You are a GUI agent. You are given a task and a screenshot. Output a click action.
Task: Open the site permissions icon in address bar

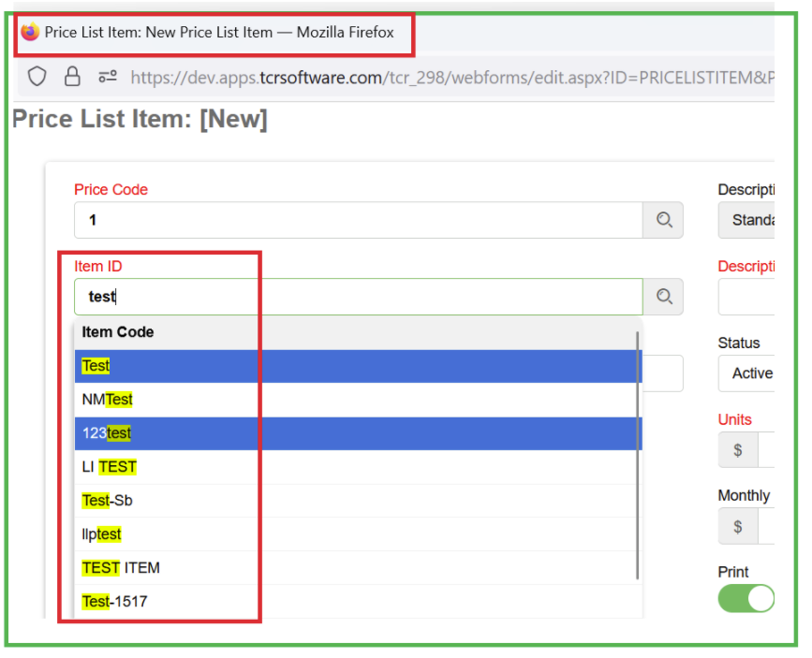click(108, 77)
